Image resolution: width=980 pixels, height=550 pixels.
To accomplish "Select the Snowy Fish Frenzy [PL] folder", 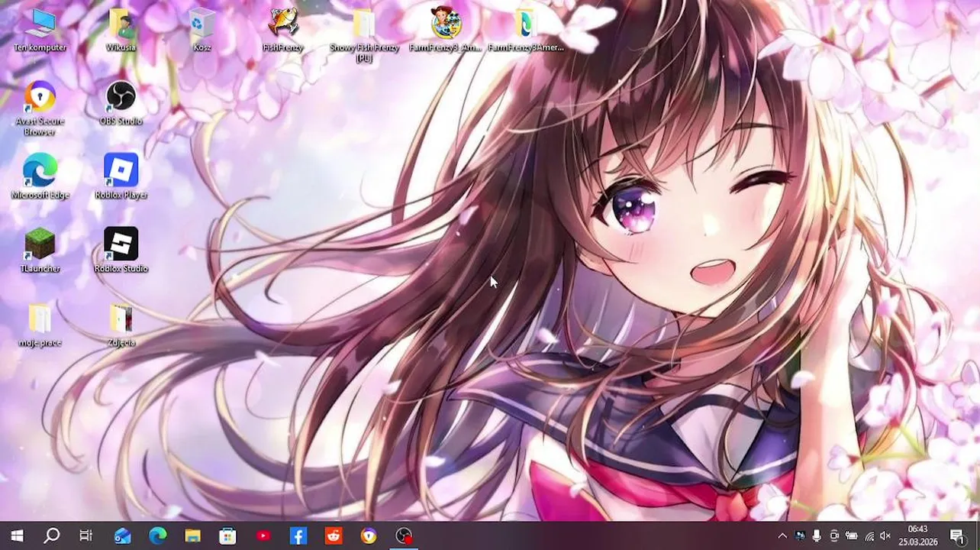I will 364,36.
